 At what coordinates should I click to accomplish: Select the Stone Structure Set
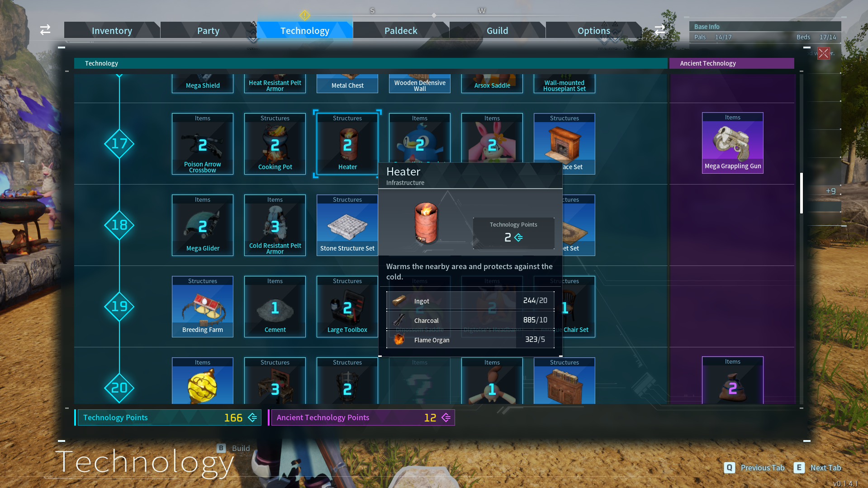coord(347,224)
